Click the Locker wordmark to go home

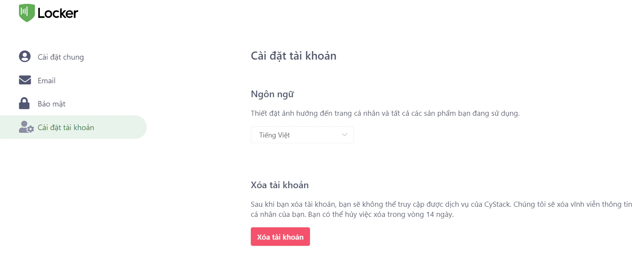click(57, 13)
